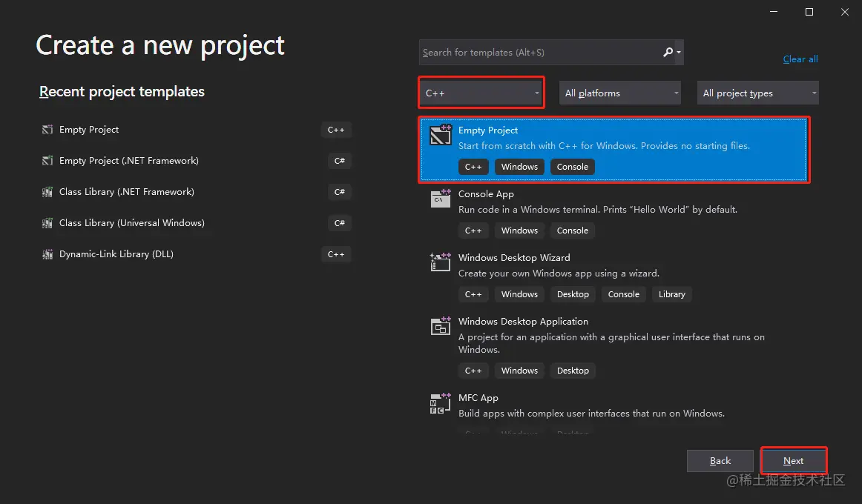Select the MFC App template title
862x504 pixels.
click(x=478, y=397)
